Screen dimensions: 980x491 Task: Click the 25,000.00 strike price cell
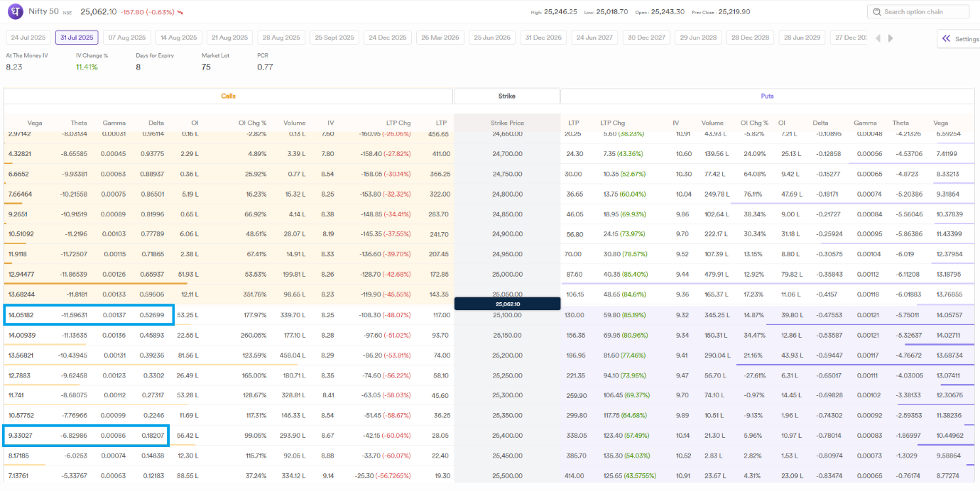coord(507,274)
